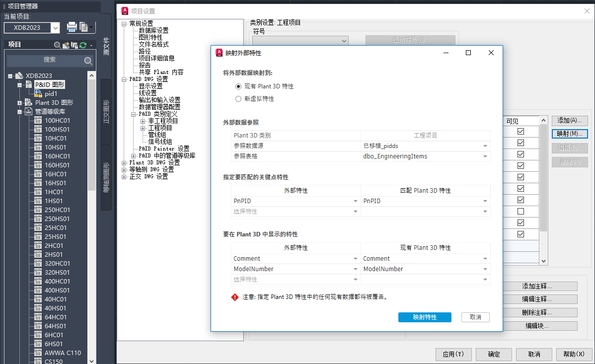Click the Autodesk logo in 项目设置 title bar

coord(125,10)
